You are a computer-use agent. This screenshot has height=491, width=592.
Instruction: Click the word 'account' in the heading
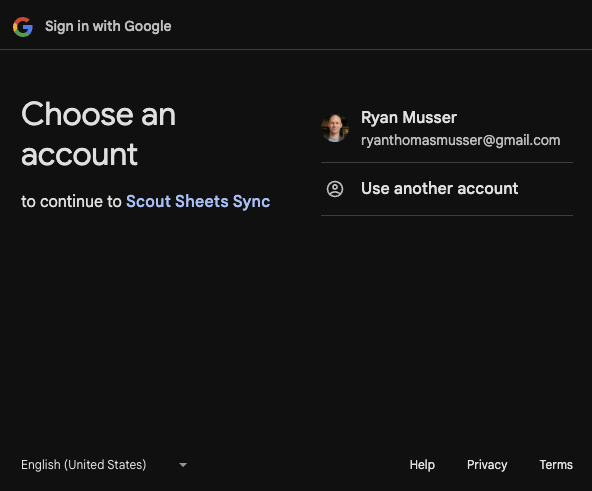(x=79, y=154)
